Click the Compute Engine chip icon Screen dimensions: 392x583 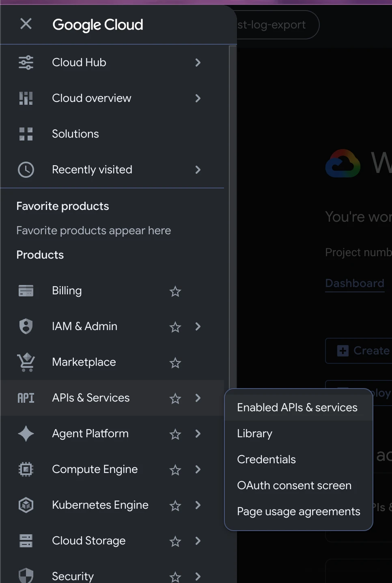(x=26, y=469)
